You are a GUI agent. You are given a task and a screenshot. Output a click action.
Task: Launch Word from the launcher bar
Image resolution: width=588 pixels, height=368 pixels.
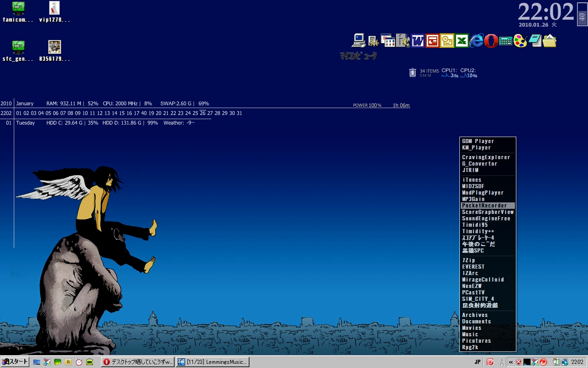[x=418, y=40]
